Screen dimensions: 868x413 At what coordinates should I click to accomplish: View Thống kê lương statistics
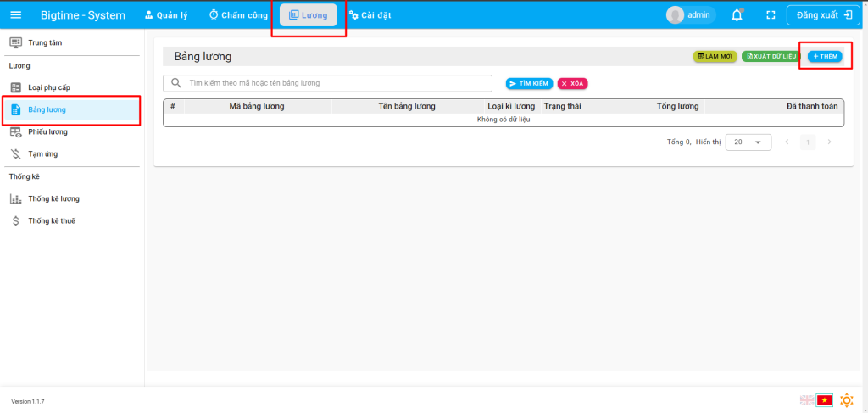[53, 198]
